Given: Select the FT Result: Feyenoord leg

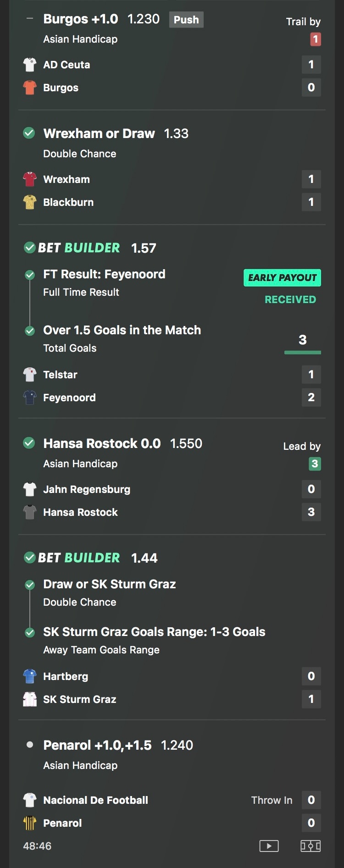Looking at the screenshot, I should [104, 274].
